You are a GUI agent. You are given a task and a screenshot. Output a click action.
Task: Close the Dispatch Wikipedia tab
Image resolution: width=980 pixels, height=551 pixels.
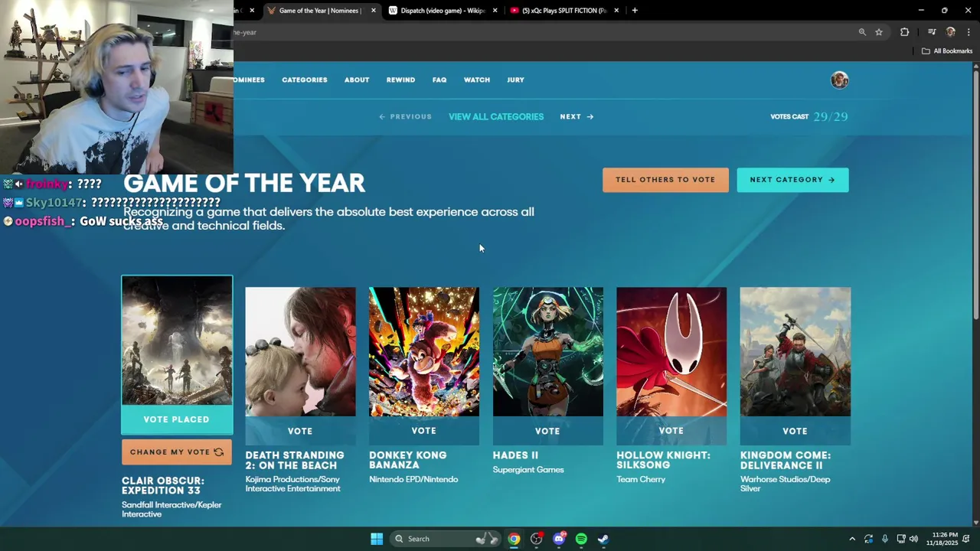coord(495,11)
